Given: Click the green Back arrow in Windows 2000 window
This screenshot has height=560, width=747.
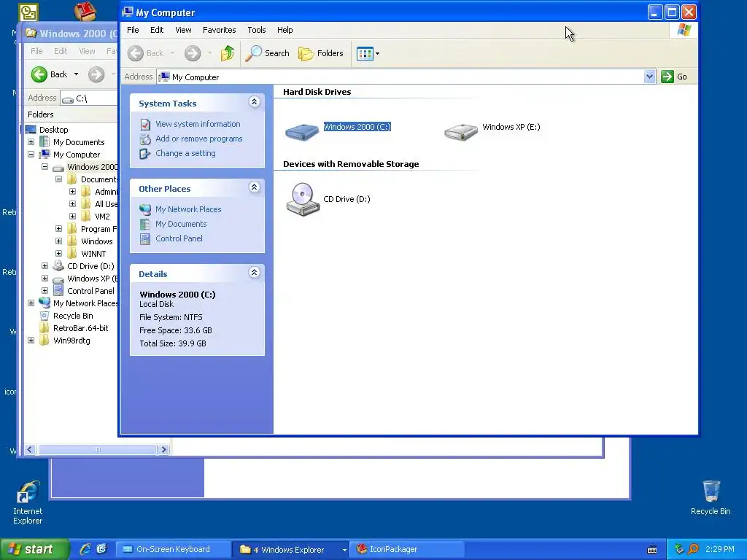Looking at the screenshot, I should pos(39,74).
